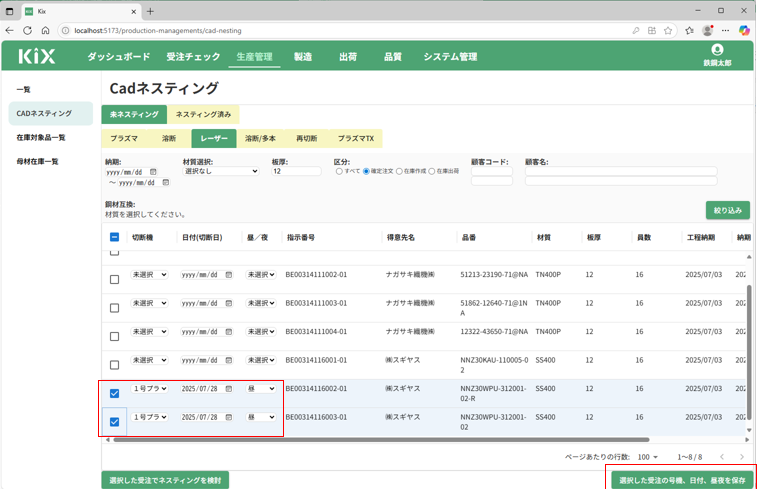Viewport: 759px width, 489px height.
Task: Select the 在庫出荷 radio option
Action: coord(432,171)
